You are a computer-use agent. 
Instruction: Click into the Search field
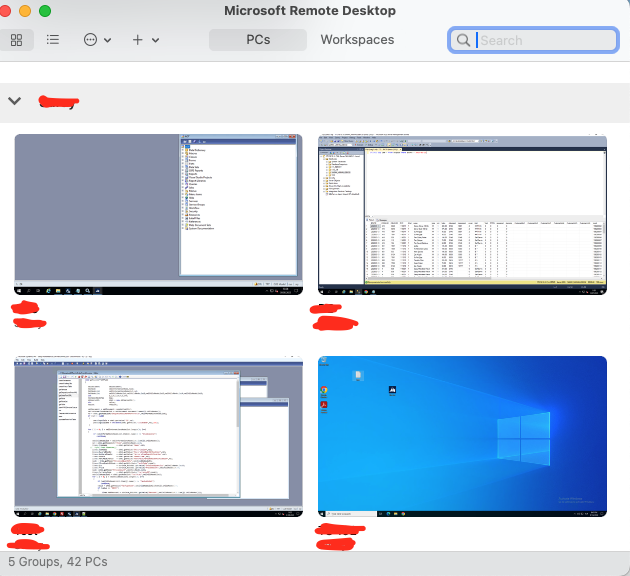[x=545, y=40]
